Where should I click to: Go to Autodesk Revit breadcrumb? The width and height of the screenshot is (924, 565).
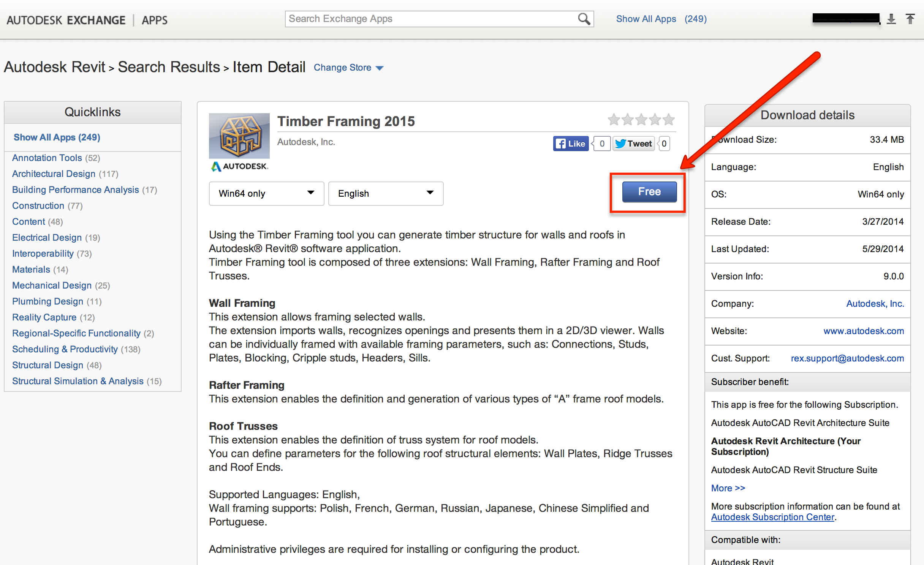coord(54,67)
